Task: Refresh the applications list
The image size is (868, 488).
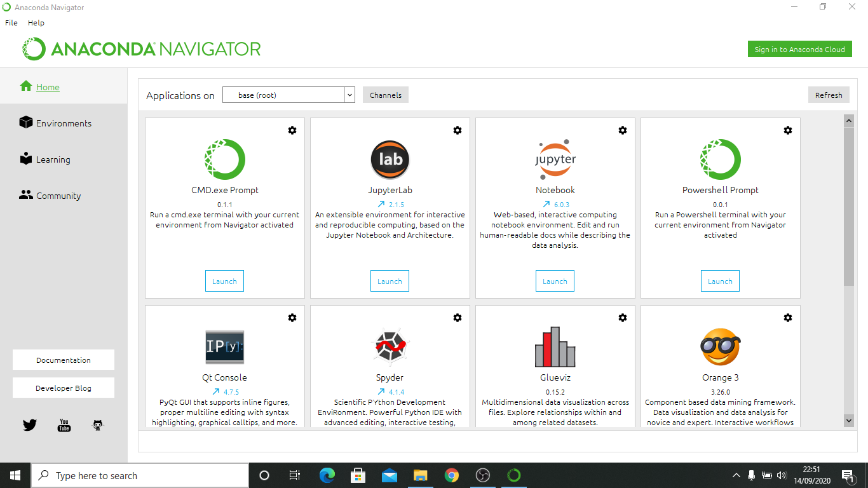Action: click(829, 95)
